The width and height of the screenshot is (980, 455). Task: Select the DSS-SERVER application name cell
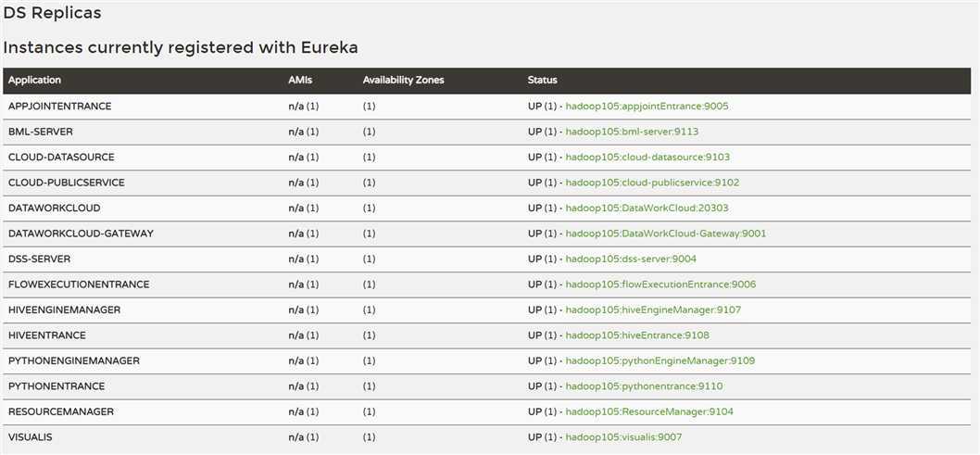[39, 259]
